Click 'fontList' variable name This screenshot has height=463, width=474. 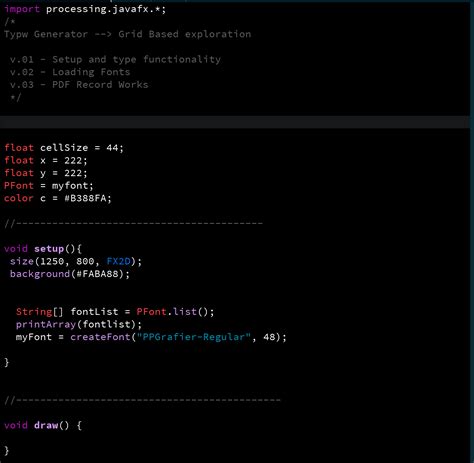(94, 312)
